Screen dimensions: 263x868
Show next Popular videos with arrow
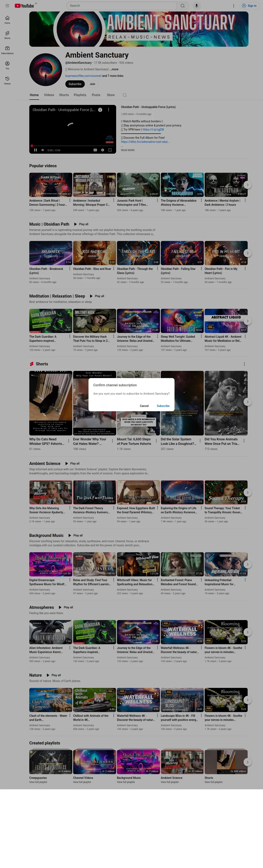[247, 185]
